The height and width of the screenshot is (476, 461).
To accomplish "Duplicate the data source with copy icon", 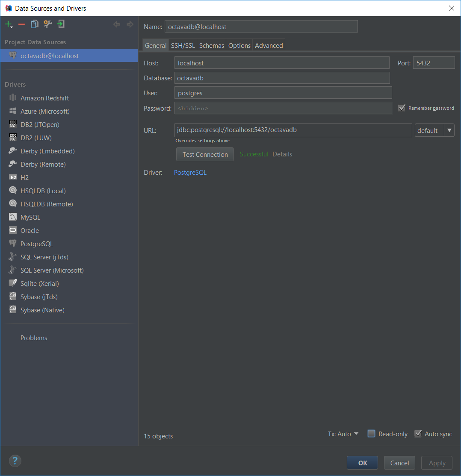I will [34, 24].
